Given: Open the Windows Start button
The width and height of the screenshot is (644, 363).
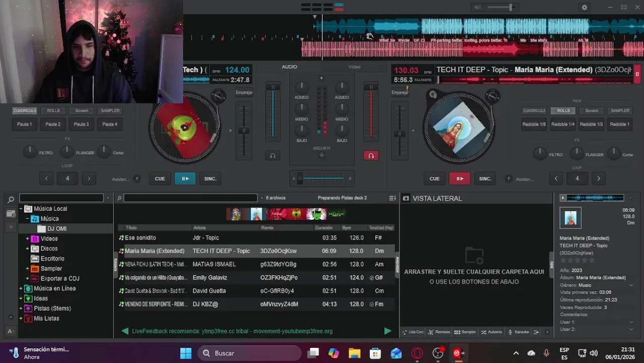Looking at the screenshot, I should pos(185,353).
